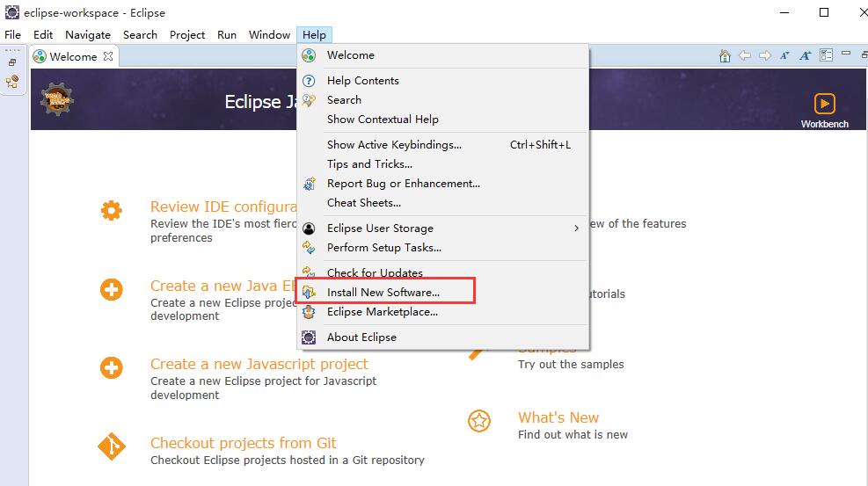
Task: Choose Search entry in Help menu
Action: pos(443,100)
